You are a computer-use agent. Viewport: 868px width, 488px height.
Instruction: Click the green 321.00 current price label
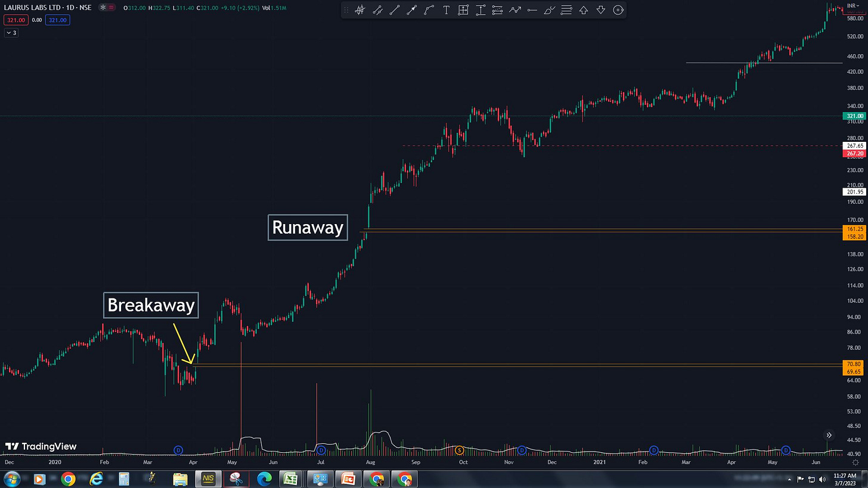point(855,116)
